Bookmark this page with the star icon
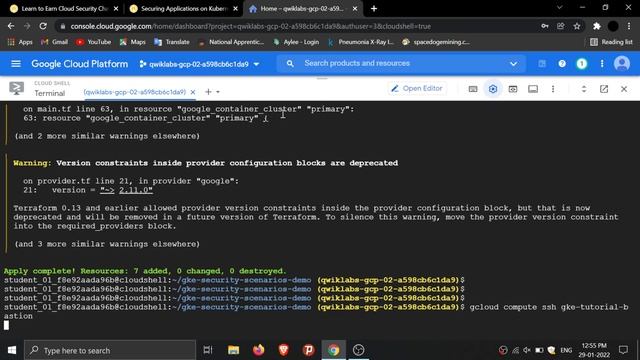Image resolution: width=640 pixels, height=360 pixels. tap(577, 26)
